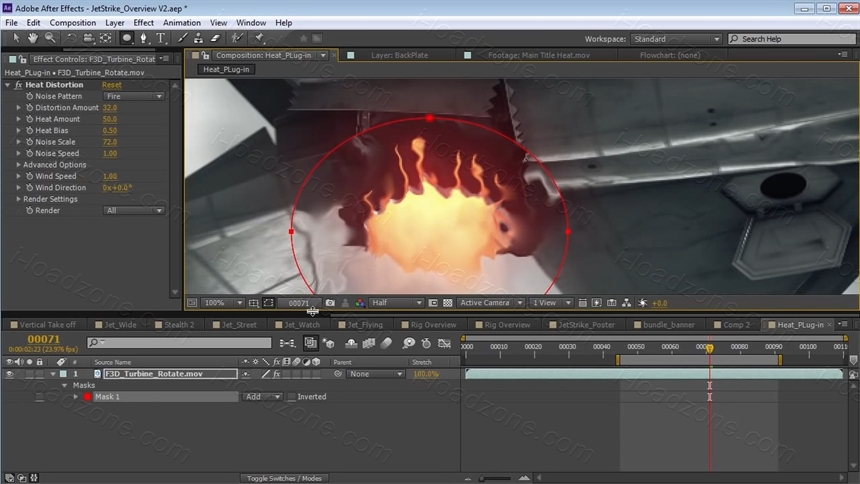
Task: Select the Pen tool
Action: click(144, 38)
